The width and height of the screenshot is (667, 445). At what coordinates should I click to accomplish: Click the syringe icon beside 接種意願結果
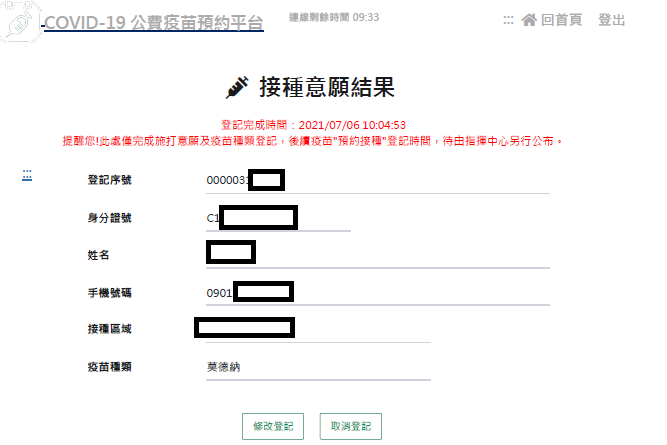point(237,88)
